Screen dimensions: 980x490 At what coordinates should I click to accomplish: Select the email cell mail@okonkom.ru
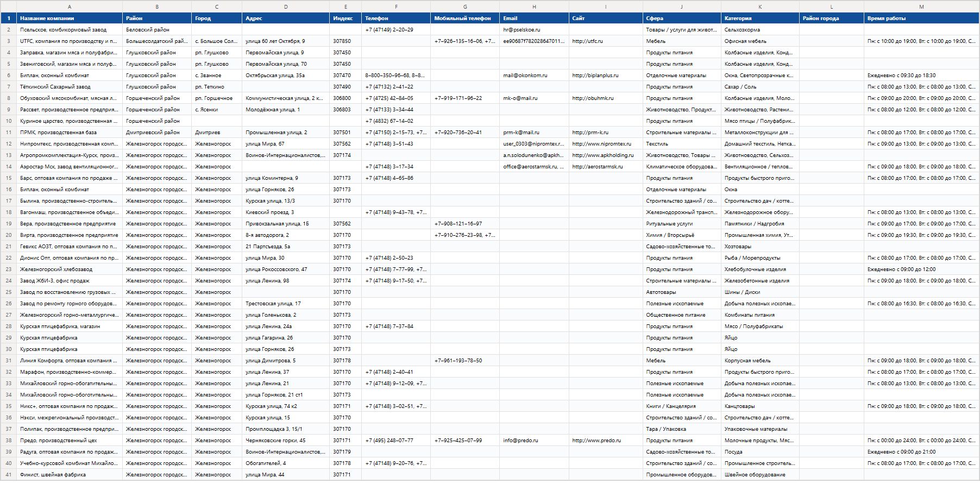[x=534, y=76]
